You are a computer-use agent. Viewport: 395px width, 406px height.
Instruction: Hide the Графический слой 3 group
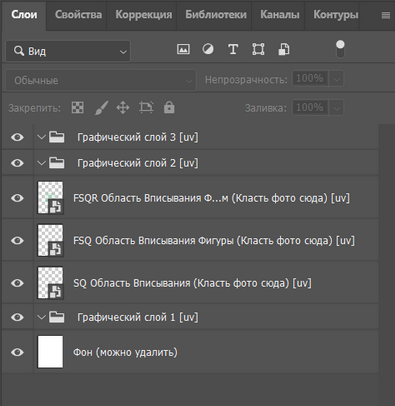tap(17, 137)
